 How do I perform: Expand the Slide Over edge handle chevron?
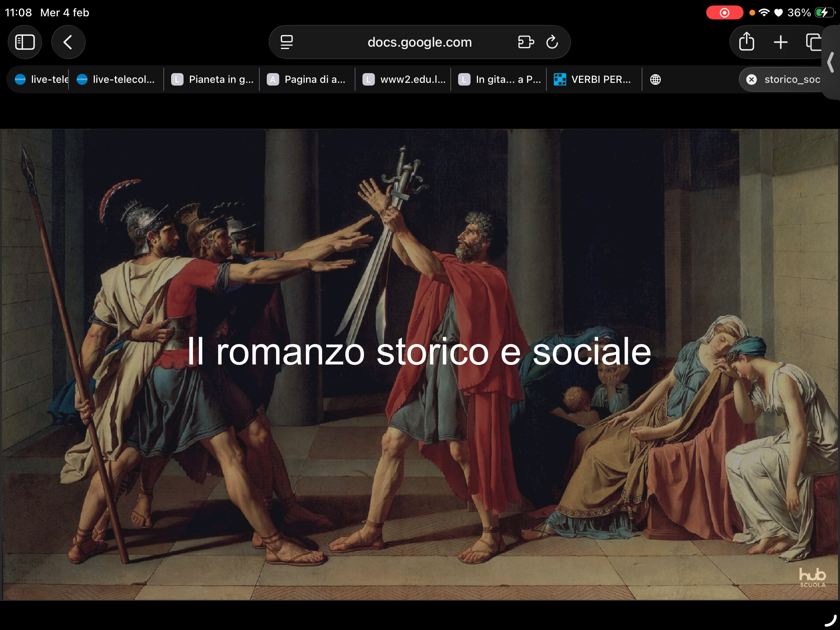click(831, 62)
